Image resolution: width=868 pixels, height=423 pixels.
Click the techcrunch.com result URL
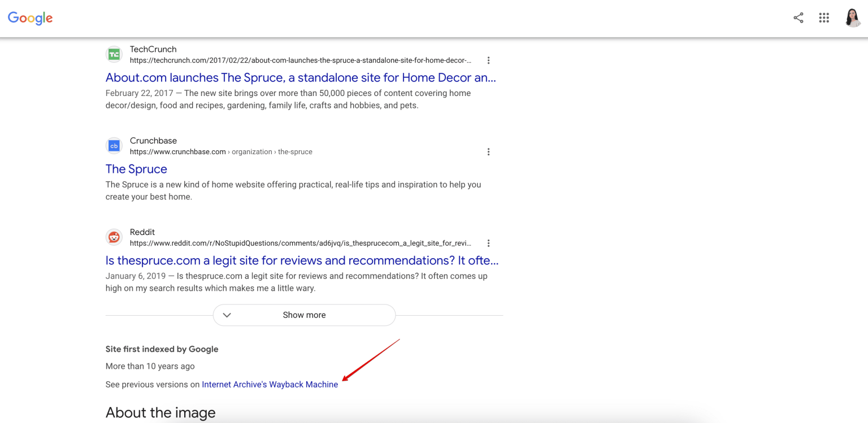pyautogui.click(x=301, y=60)
